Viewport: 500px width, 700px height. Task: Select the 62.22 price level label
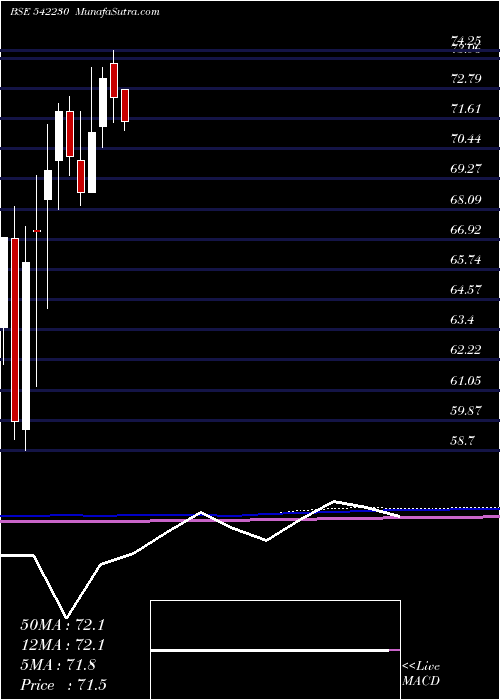(467, 350)
